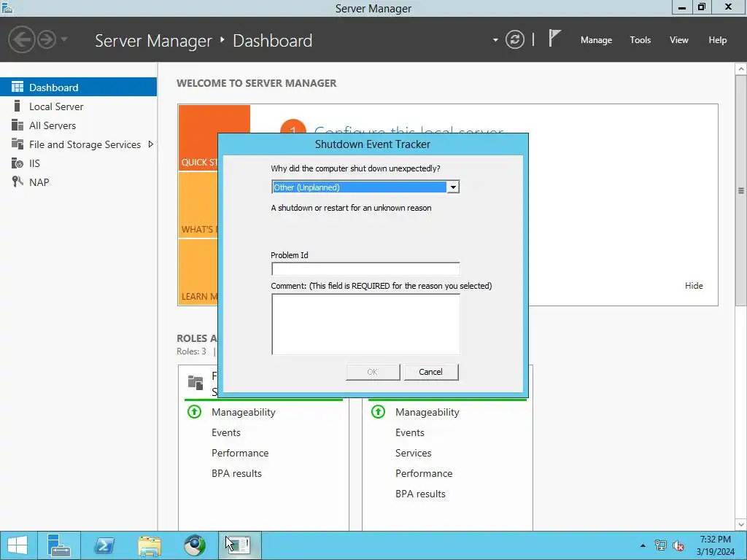Click the back navigation arrow icon
This screenshot has height=560, width=747.
tap(21, 39)
